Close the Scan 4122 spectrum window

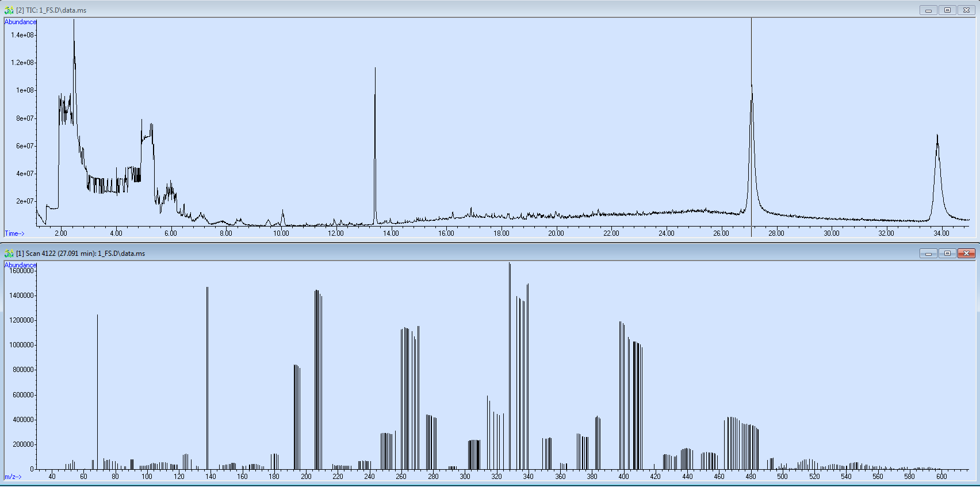pyautogui.click(x=966, y=254)
